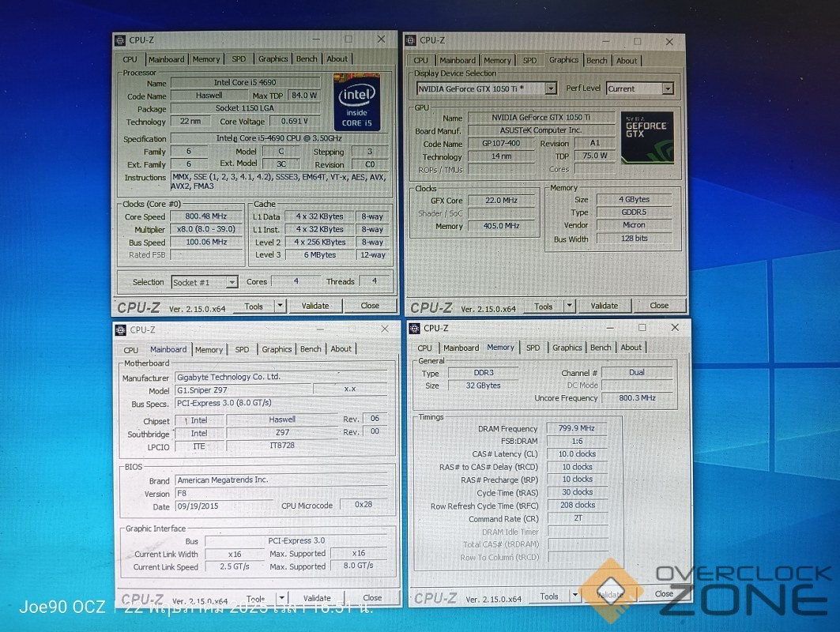Click GPU memory type GDDR5
The image size is (840, 632).
point(634,212)
